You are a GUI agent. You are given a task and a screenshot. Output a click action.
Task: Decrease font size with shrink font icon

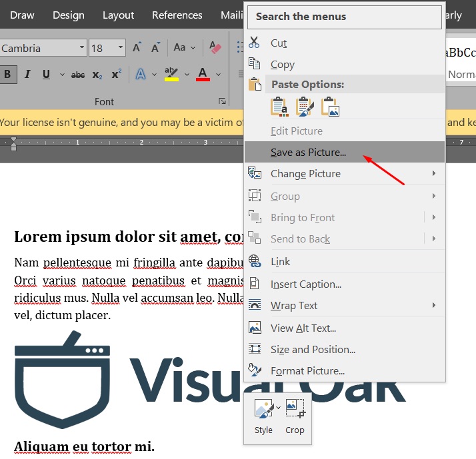[155, 47]
